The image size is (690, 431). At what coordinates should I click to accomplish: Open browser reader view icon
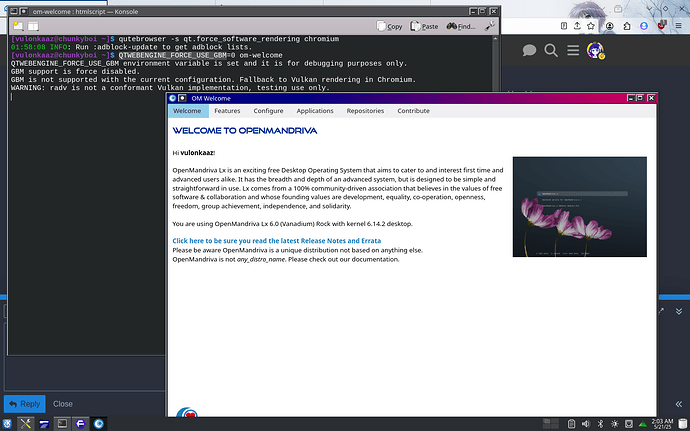coord(564,26)
